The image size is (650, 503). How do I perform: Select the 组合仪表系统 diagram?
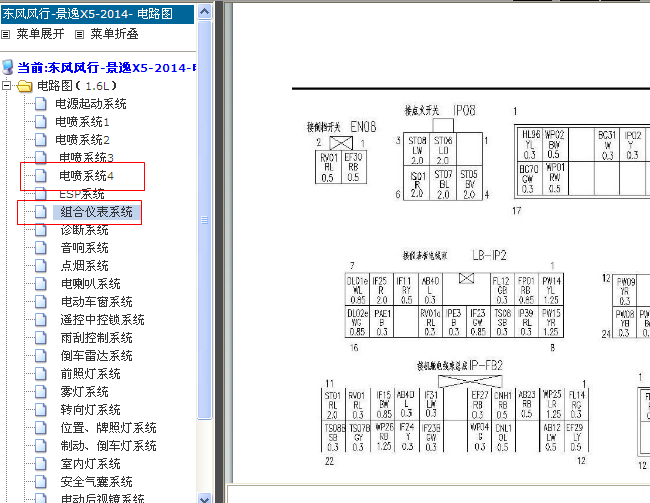click(97, 212)
